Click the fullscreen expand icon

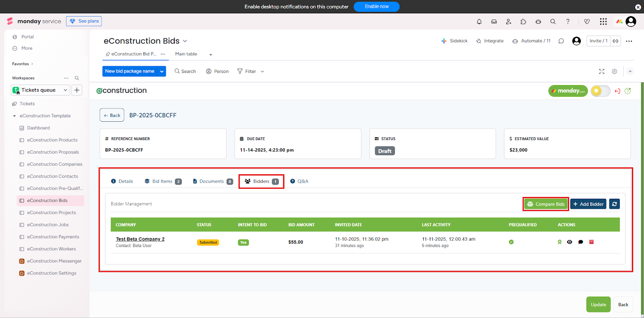click(x=602, y=71)
